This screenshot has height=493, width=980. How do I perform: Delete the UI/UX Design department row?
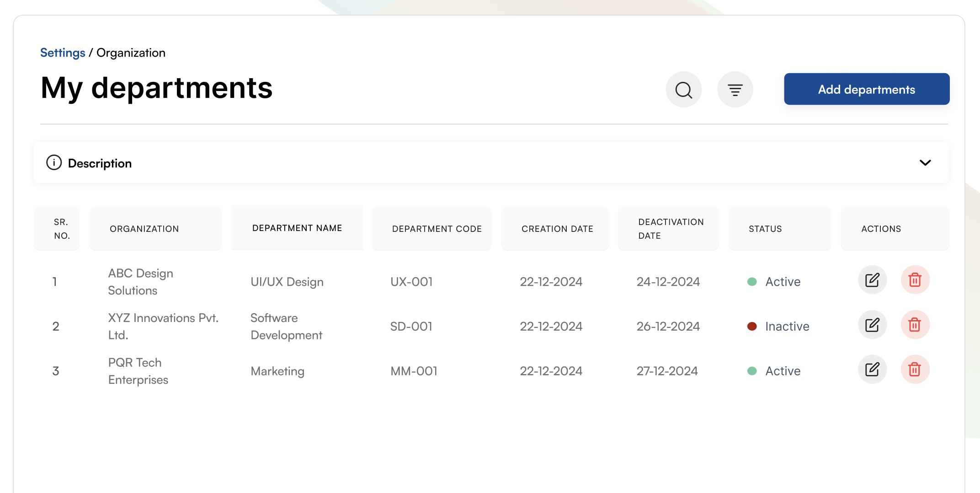point(915,280)
